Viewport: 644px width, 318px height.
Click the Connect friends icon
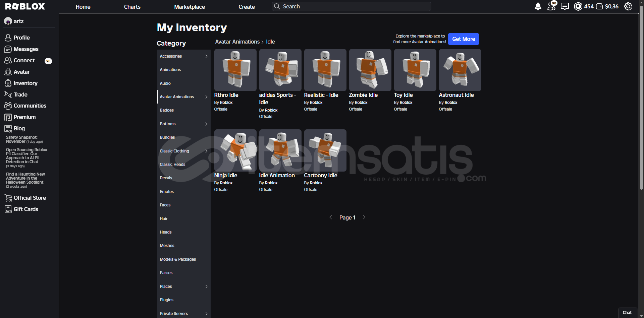coord(8,60)
